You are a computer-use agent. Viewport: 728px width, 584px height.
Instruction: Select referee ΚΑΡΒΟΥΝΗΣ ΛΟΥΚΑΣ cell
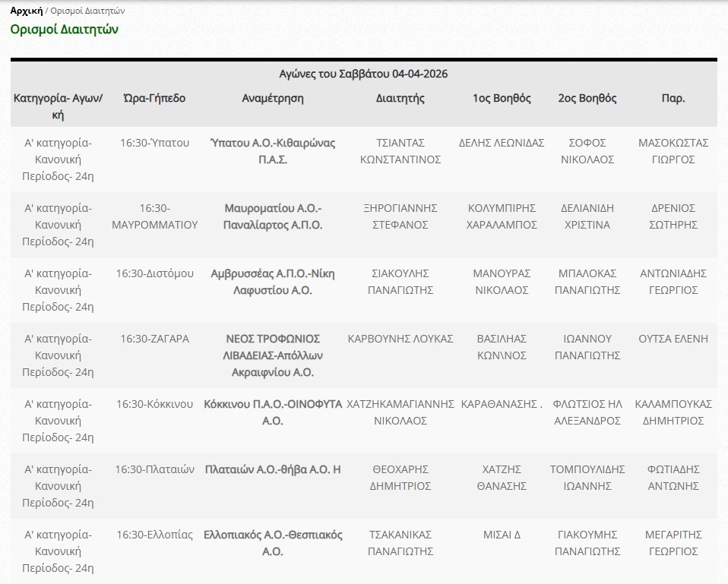[400, 339]
